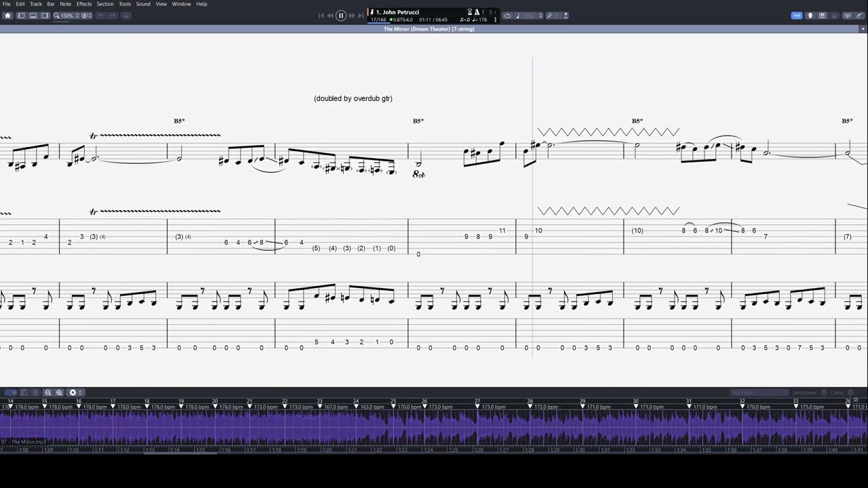868x488 pixels.
Task: Select the '1. John Petrucci' track name
Action: pos(398,12)
